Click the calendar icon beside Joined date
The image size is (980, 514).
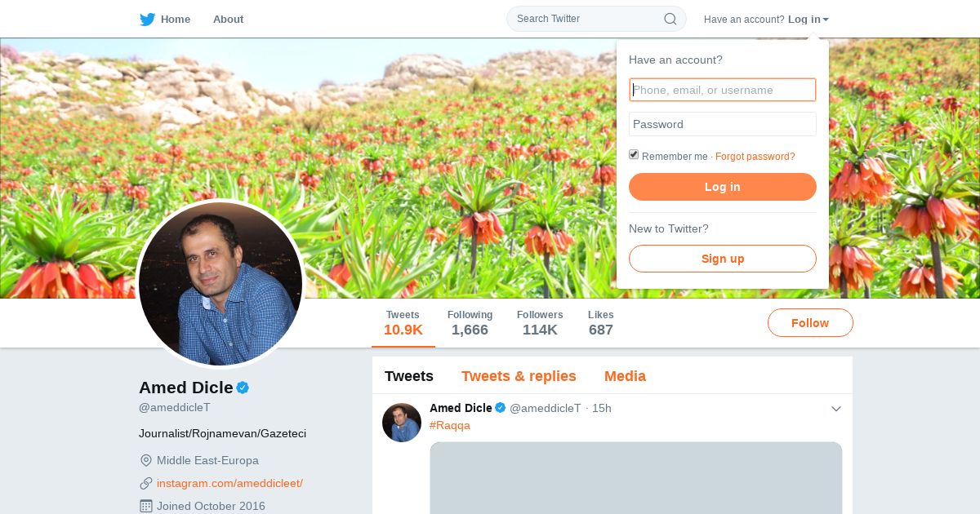pyautogui.click(x=146, y=506)
